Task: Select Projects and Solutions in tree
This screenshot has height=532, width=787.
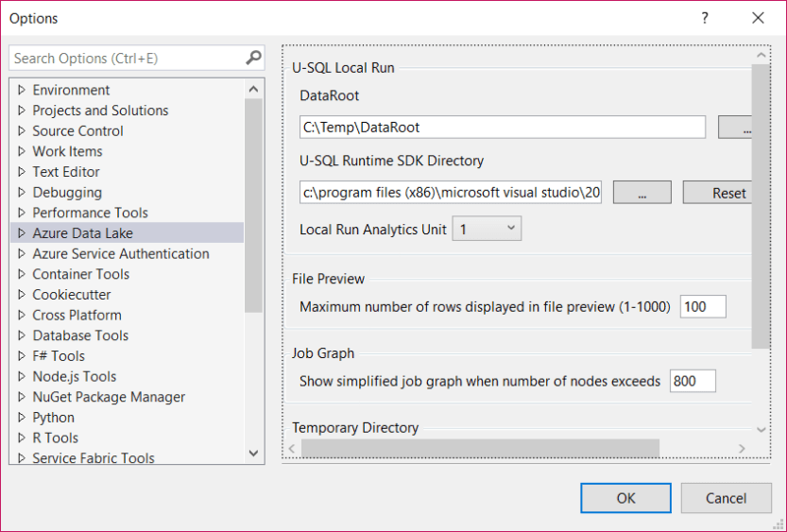Action: (100, 111)
